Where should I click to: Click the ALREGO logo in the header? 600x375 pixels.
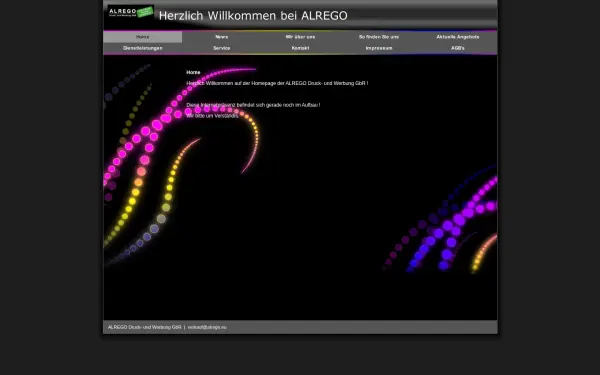[131, 11]
